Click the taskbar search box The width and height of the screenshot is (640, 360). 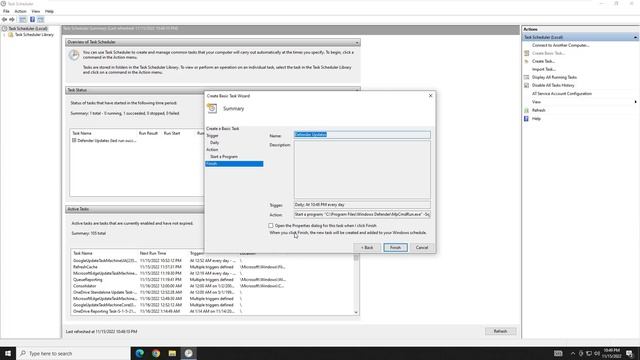[73, 353]
